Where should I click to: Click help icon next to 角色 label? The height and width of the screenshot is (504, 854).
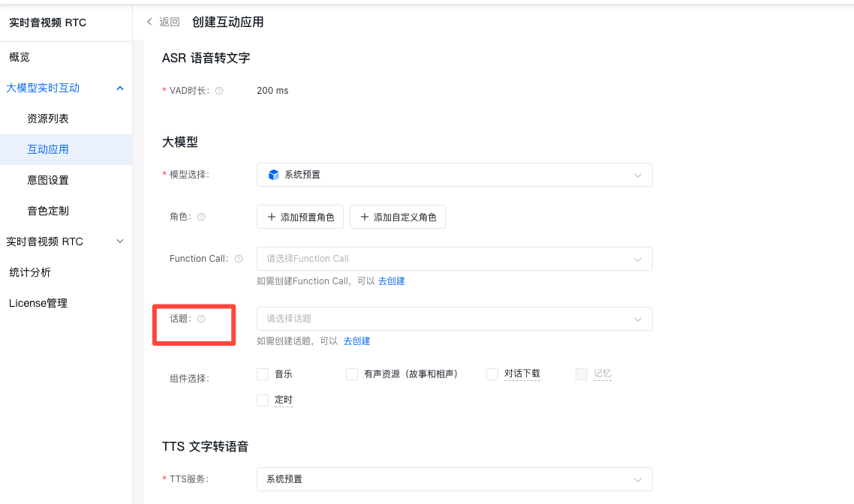(201, 217)
